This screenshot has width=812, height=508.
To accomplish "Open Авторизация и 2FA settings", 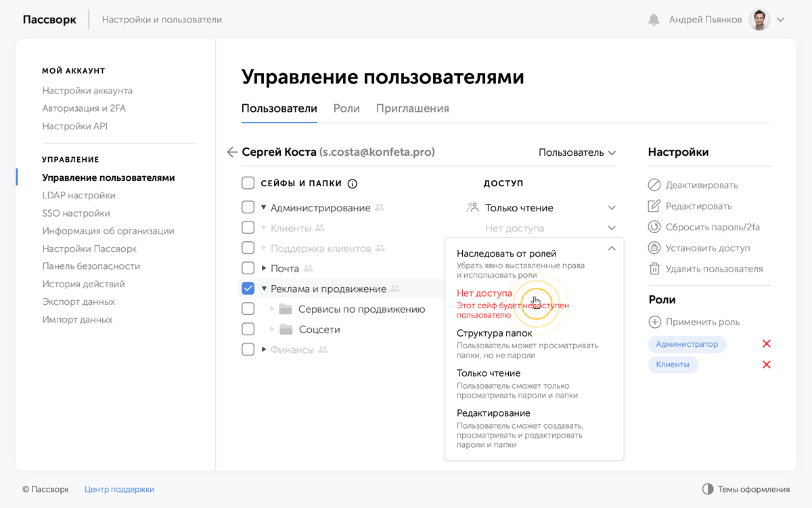I will 84,108.
